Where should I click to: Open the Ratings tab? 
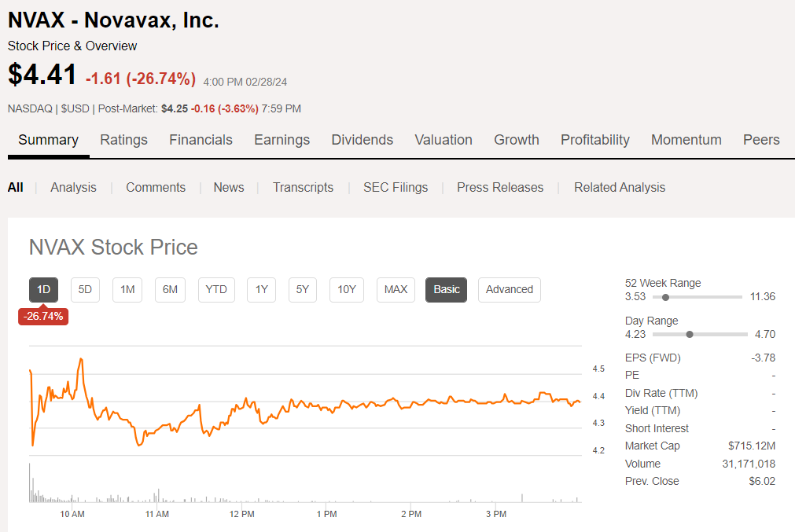123,140
